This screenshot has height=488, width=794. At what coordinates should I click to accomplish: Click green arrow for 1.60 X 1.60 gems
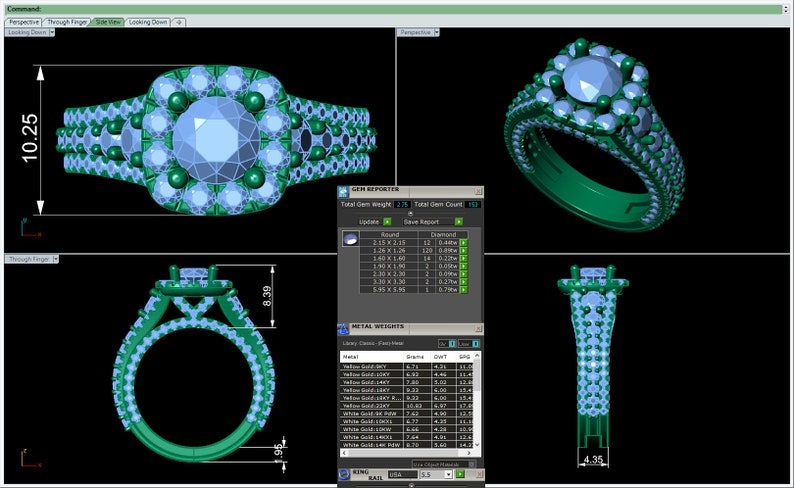[x=463, y=259]
